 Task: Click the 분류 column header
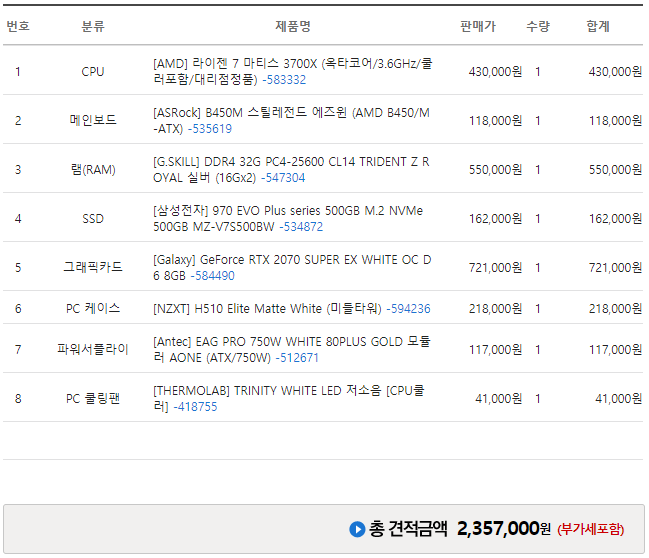(93, 26)
